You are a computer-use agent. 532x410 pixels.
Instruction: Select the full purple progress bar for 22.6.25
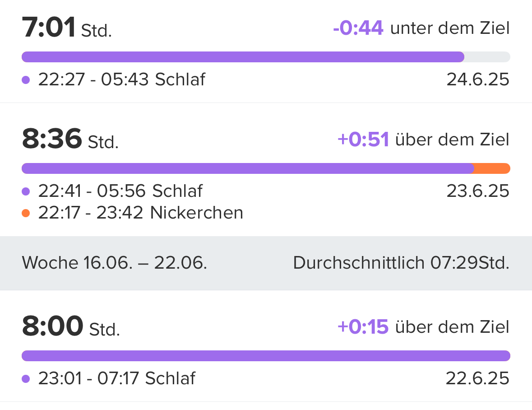[x=266, y=356]
